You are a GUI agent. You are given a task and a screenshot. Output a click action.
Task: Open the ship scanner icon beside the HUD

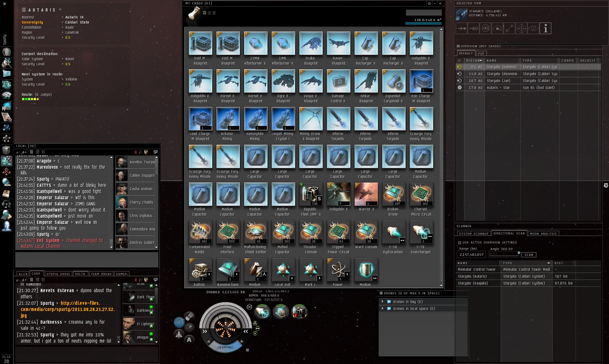(189, 328)
